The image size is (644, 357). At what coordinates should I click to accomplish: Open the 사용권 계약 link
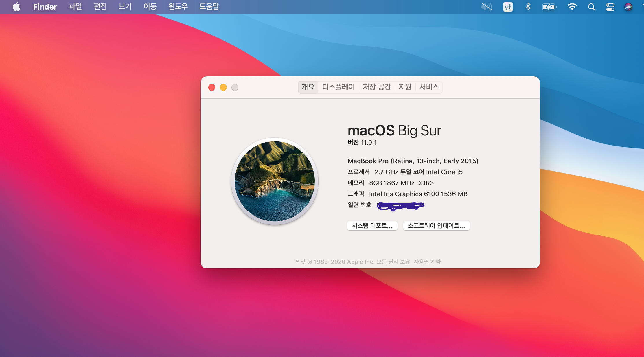(x=427, y=262)
